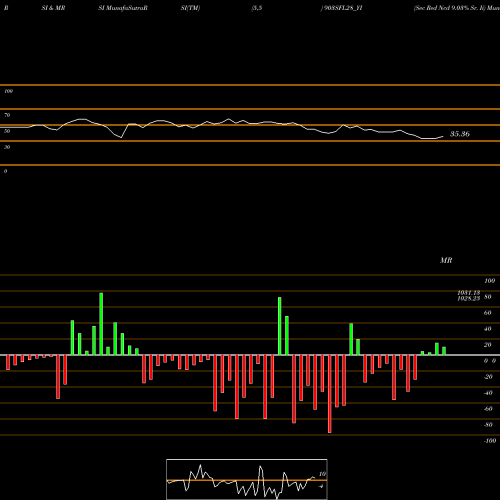
Task: Click the -20 label on MR axis
Action: pyautogui.click(x=488, y=377)
